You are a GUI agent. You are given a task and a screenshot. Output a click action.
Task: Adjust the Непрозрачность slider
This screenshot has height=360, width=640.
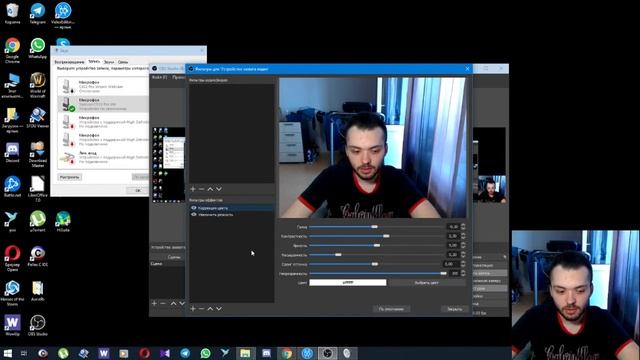377,273
